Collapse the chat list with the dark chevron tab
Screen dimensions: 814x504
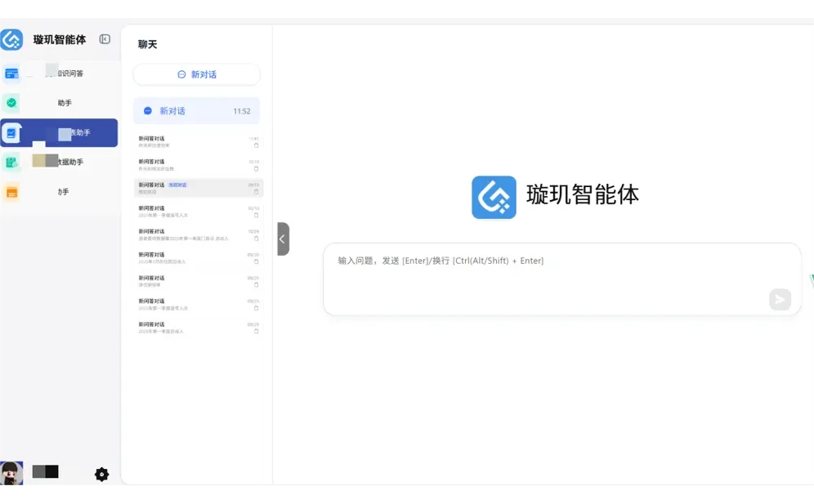pyautogui.click(x=282, y=239)
